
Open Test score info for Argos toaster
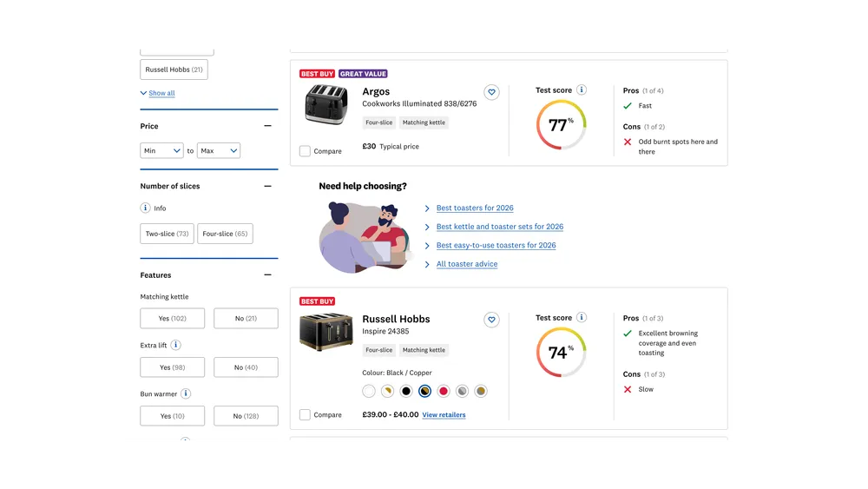(x=582, y=90)
